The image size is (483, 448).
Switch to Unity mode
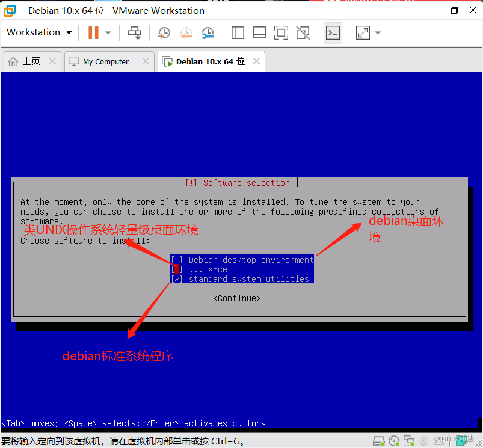tap(303, 32)
